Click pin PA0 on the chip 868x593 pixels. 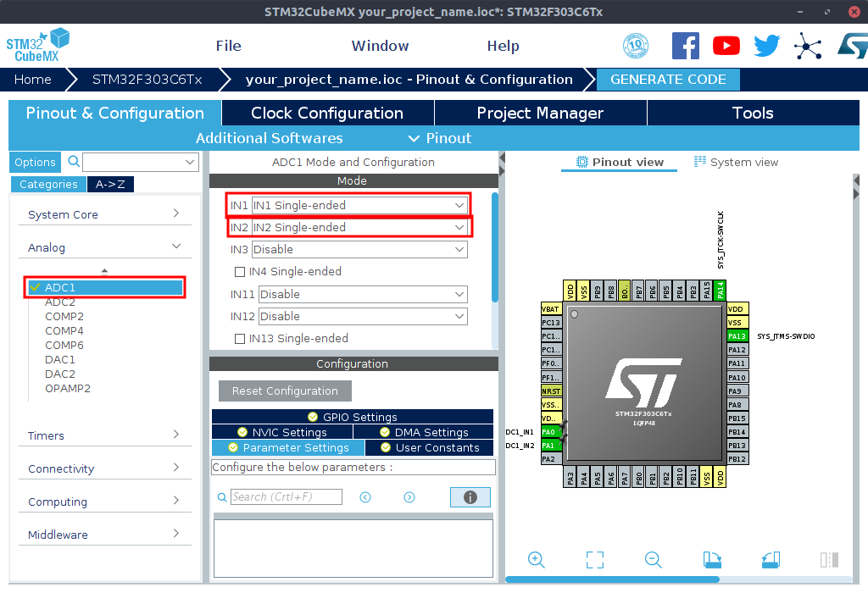pyautogui.click(x=551, y=432)
